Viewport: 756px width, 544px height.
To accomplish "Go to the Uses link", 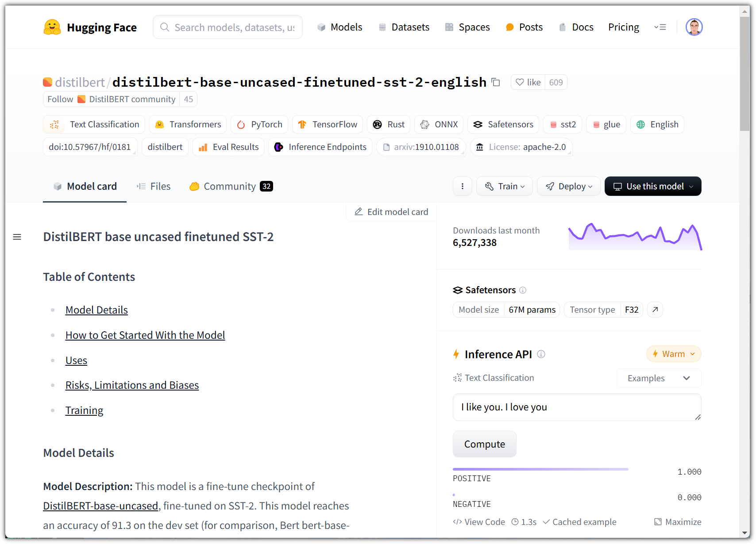I will pos(76,360).
